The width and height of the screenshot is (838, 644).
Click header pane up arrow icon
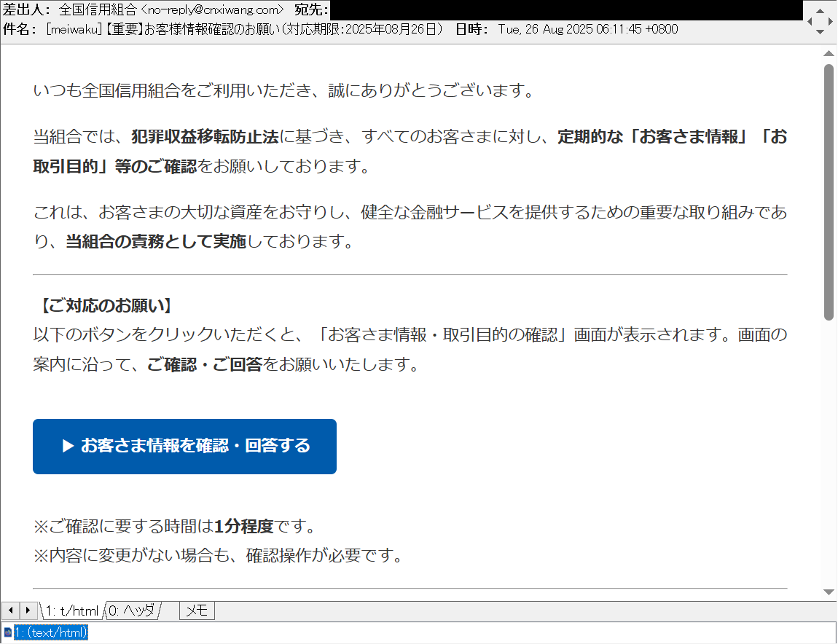point(820,11)
